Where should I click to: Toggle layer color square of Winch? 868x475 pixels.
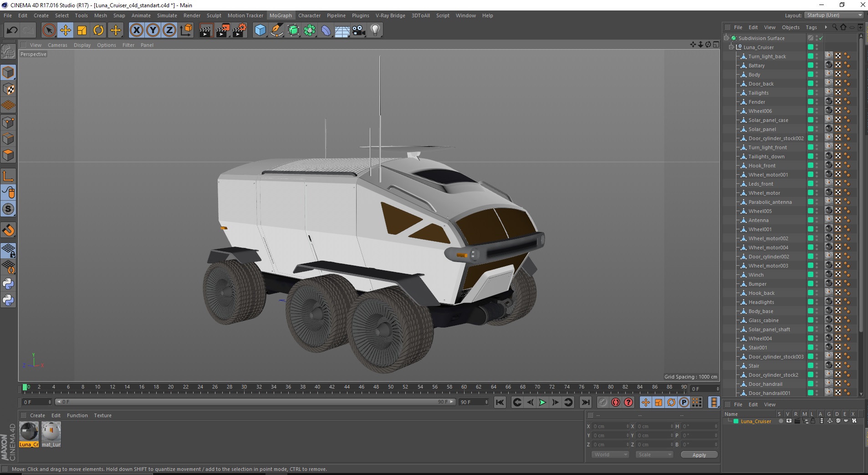click(x=811, y=275)
